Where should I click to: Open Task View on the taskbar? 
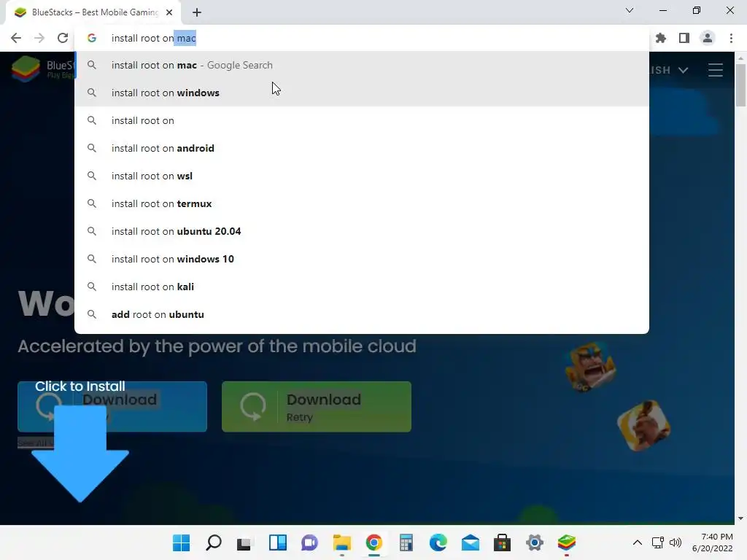[x=244, y=542]
